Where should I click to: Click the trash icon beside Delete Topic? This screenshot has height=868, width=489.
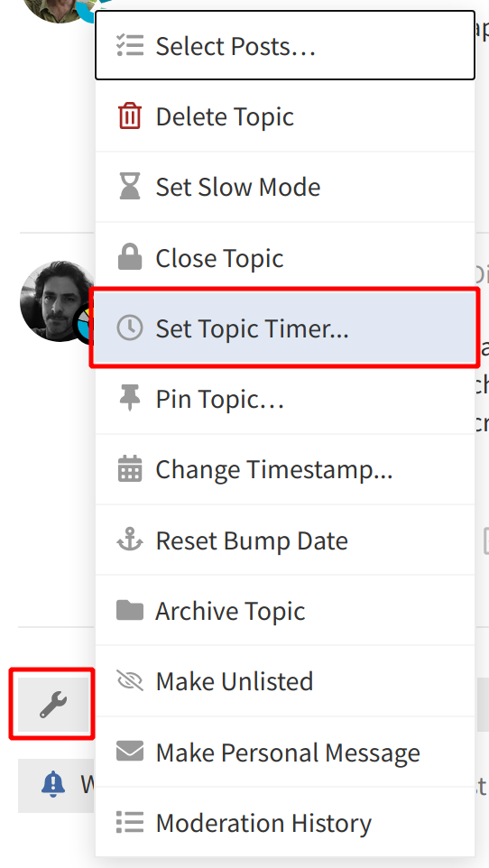click(x=130, y=116)
